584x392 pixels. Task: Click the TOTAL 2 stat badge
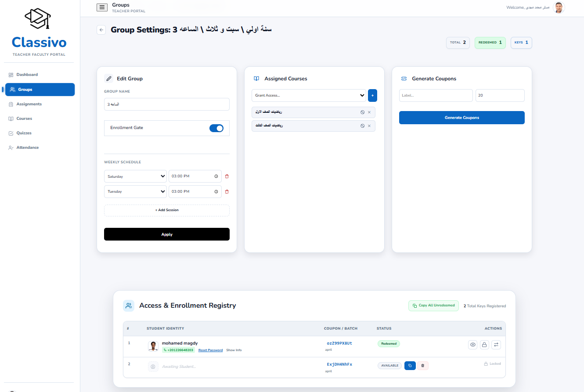(x=458, y=43)
